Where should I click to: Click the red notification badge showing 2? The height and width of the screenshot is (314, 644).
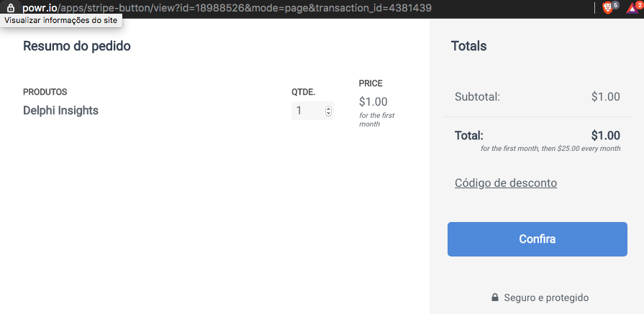click(639, 5)
